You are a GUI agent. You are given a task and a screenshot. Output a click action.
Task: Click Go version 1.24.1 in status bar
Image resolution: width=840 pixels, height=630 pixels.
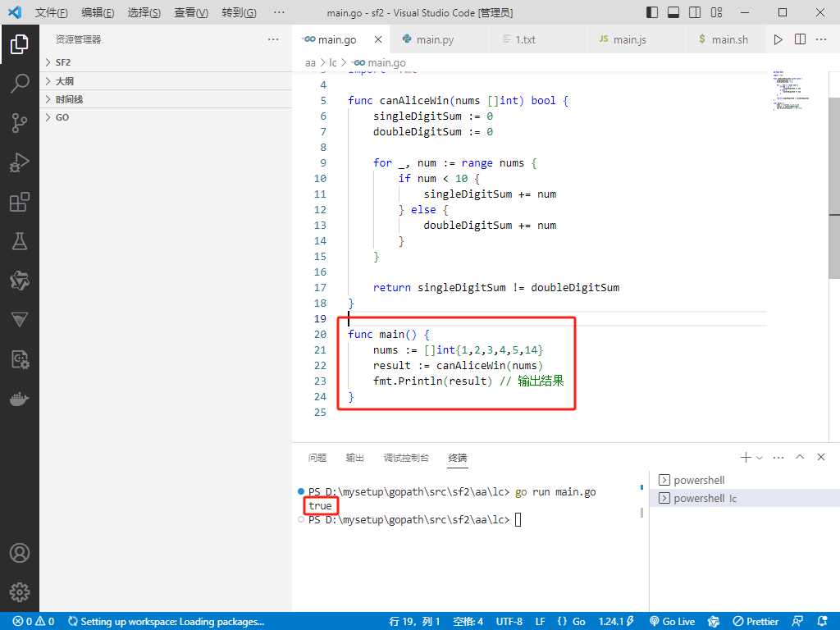coord(616,622)
